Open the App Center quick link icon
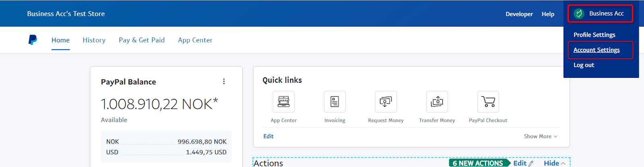The image size is (644, 167). click(284, 102)
